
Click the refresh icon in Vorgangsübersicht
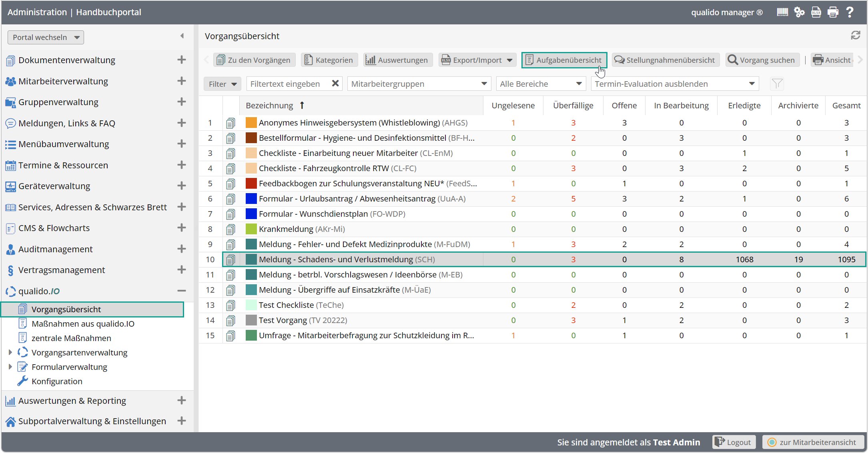tap(856, 36)
